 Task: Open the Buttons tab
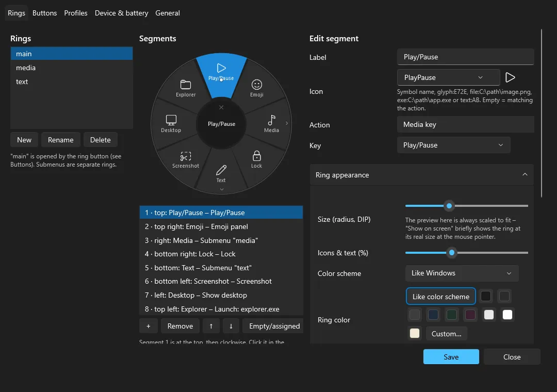(44, 13)
